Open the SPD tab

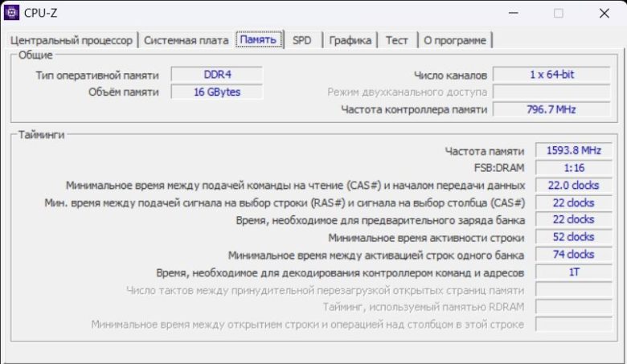(x=302, y=40)
